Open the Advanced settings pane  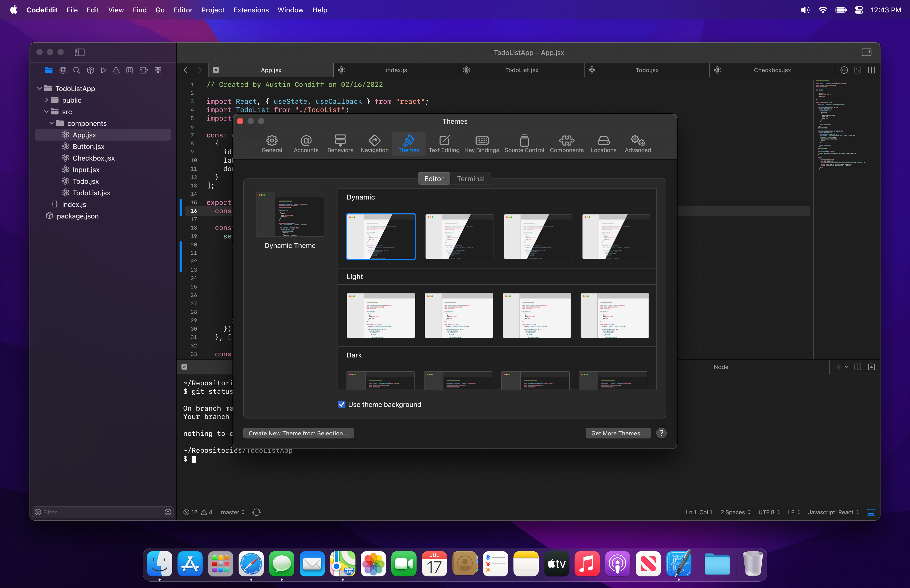pyautogui.click(x=637, y=143)
